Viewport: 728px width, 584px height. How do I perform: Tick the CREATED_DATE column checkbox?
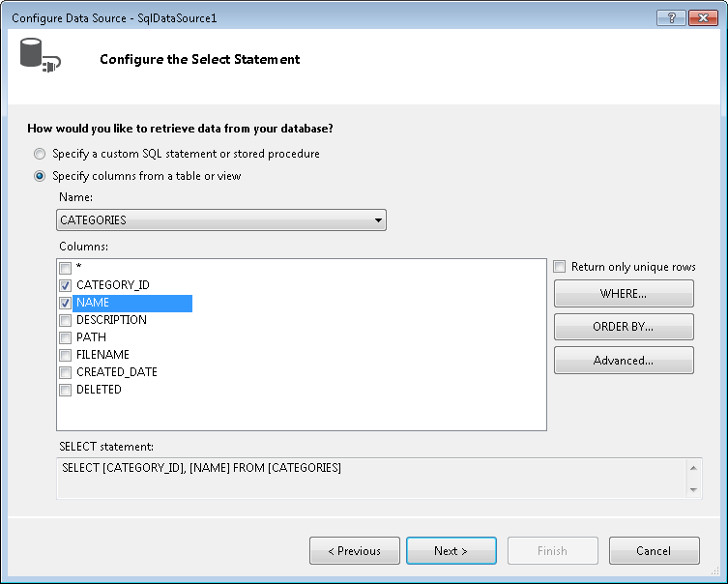click(65, 372)
